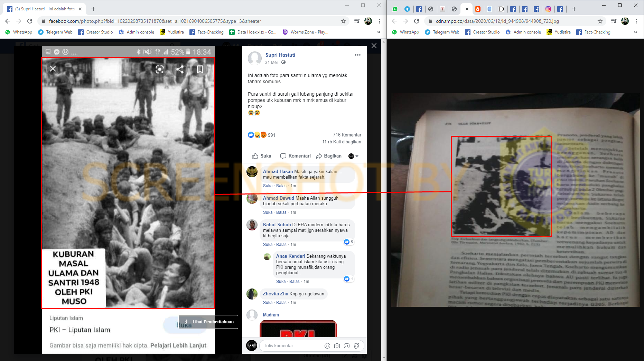Open a new tab in right Chrome window
Image resolution: width=644 pixels, height=361 pixels.
[x=574, y=9]
